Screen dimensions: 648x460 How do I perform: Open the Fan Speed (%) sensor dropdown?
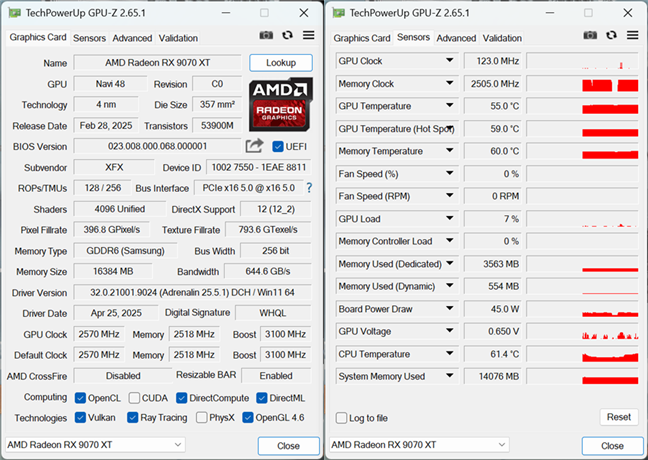click(450, 173)
